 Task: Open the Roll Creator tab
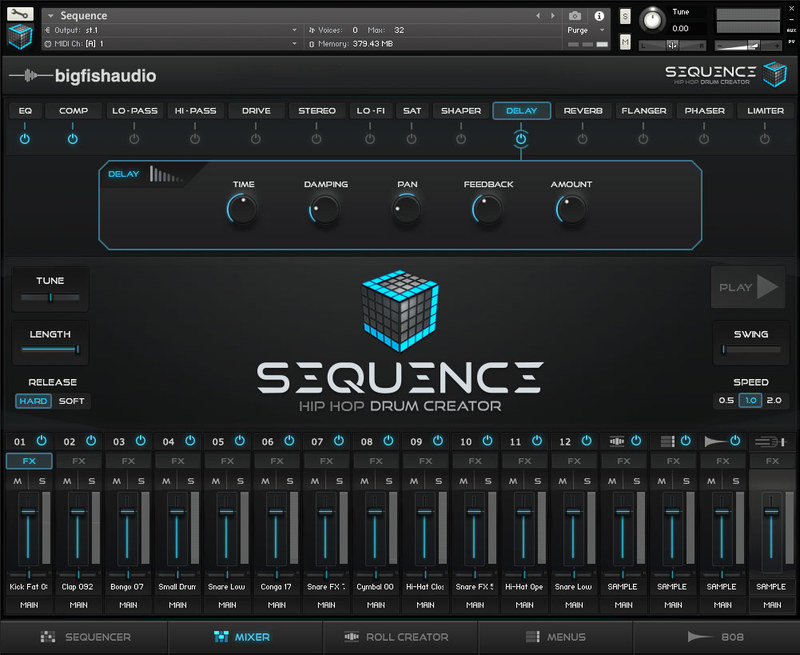coord(397,636)
